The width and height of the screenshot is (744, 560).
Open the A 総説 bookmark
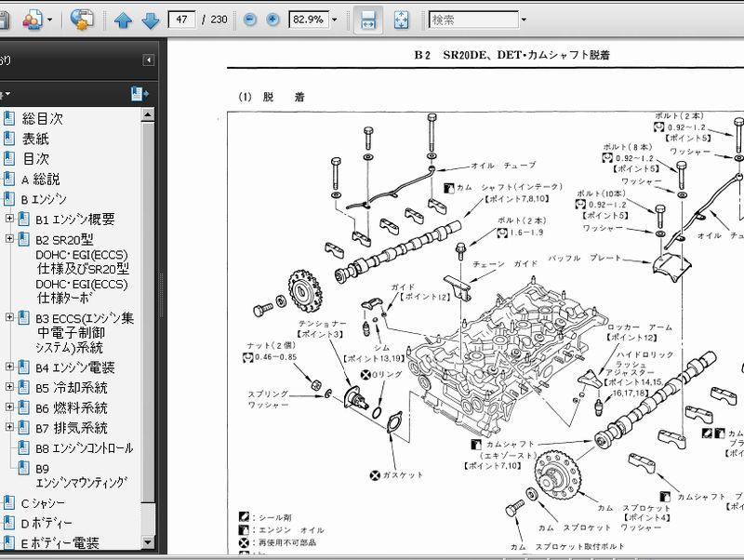(x=41, y=179)
